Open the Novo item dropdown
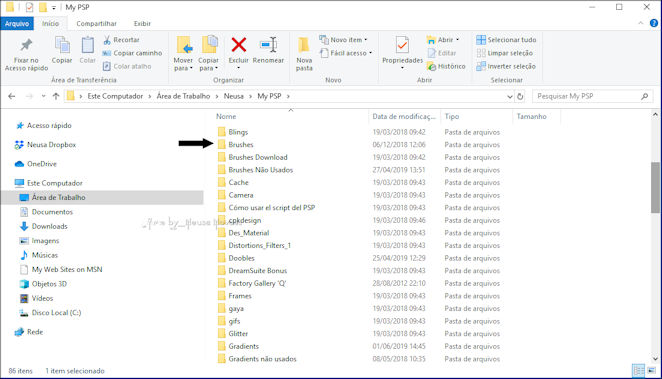 coord(366,40)
